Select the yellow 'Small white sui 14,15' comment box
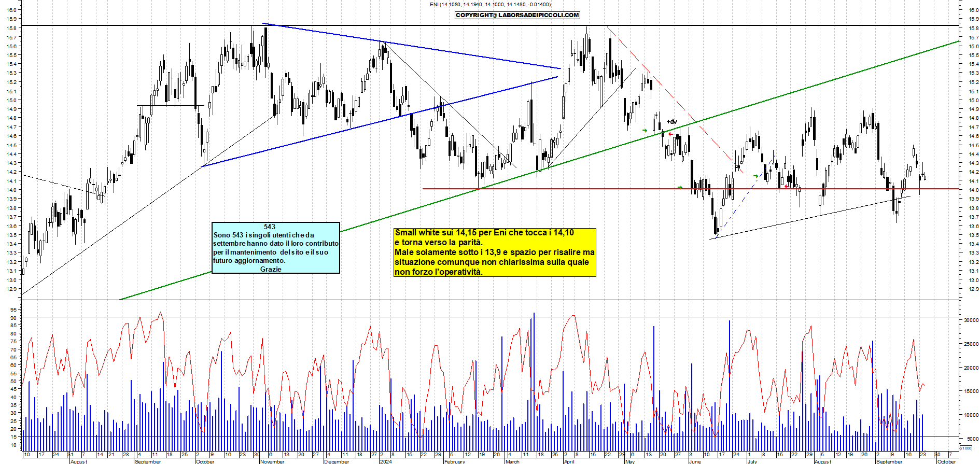The image size is (980, 464). (495, 252)
